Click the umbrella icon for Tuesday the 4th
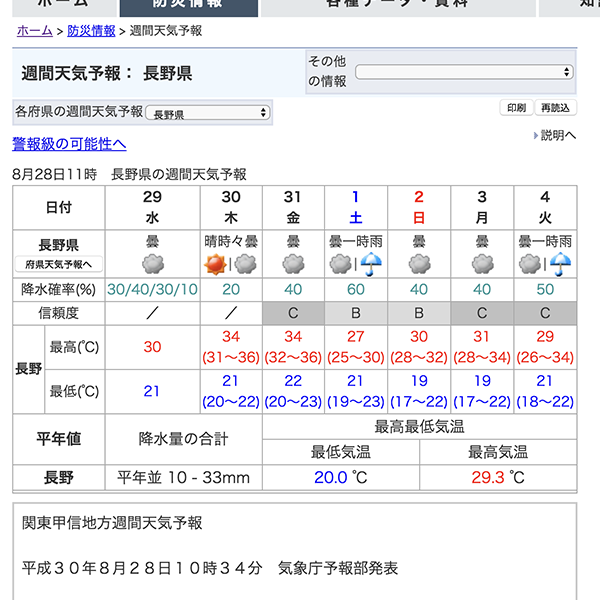Image resolution: width=600 pixels, height=600 pixels. tap(561, 264)
